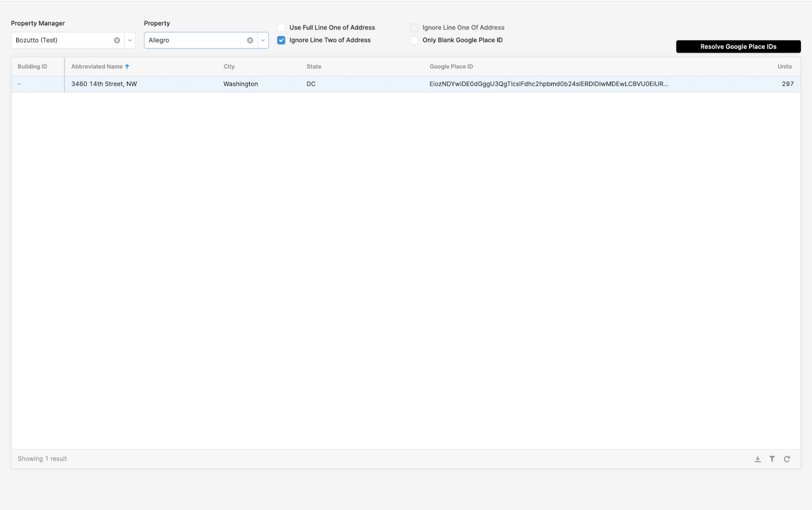Expand the Property dropdown
812x510 pixels.
(263, 40)
